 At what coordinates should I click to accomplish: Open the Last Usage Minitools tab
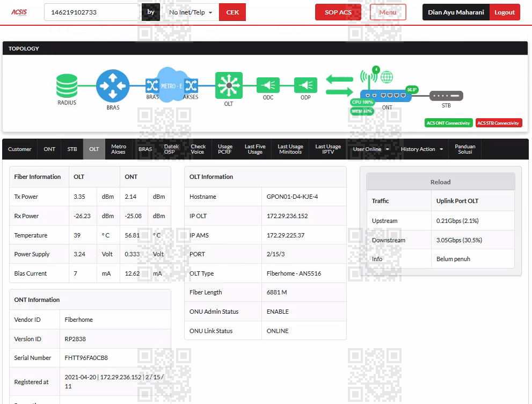pyautogui.click(x=290, y=149)
